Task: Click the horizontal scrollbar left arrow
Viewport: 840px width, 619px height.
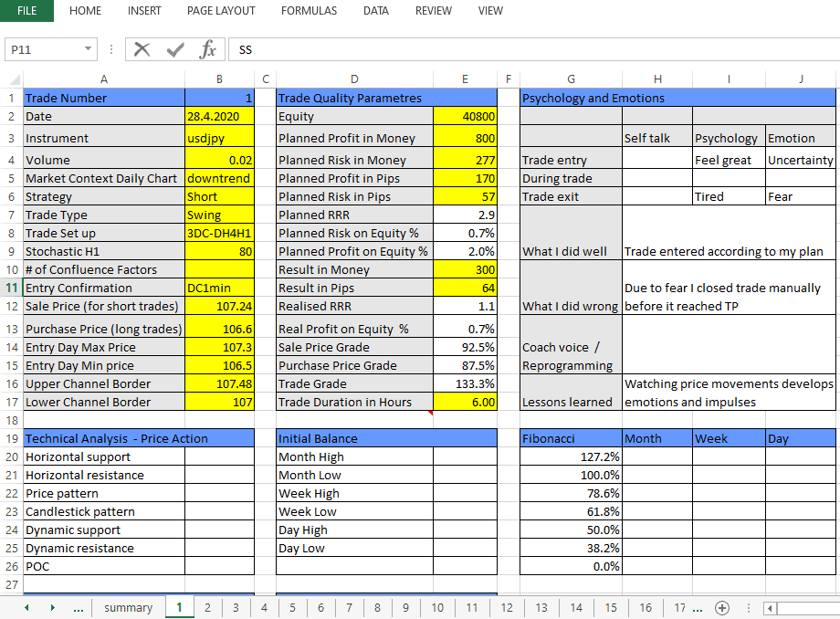Action: 770,607
